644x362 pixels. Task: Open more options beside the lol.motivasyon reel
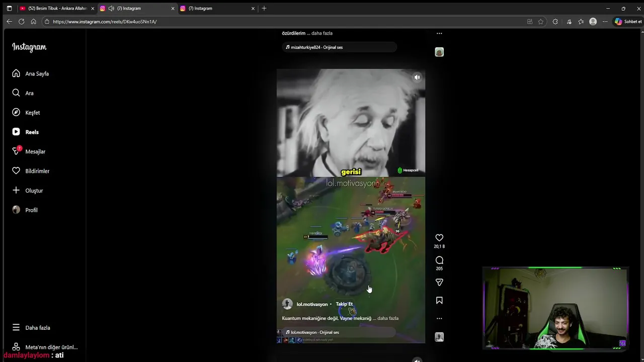click(x=439, y=318)
